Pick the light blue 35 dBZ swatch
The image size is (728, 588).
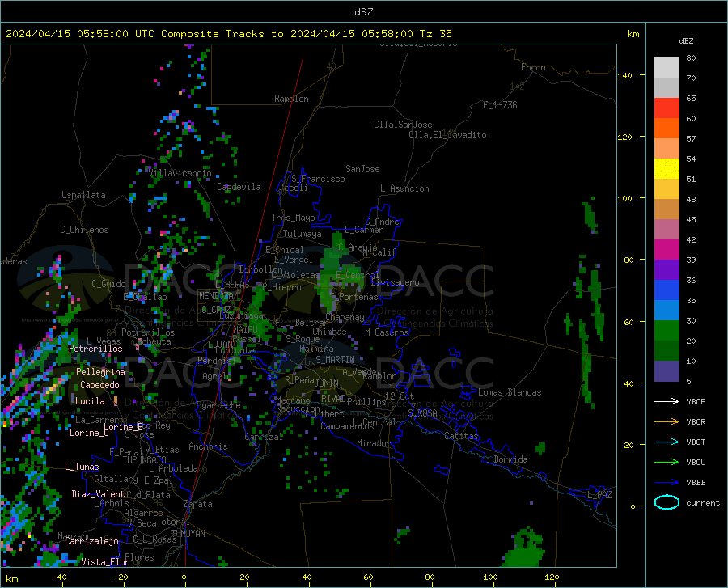coord(667,310)
